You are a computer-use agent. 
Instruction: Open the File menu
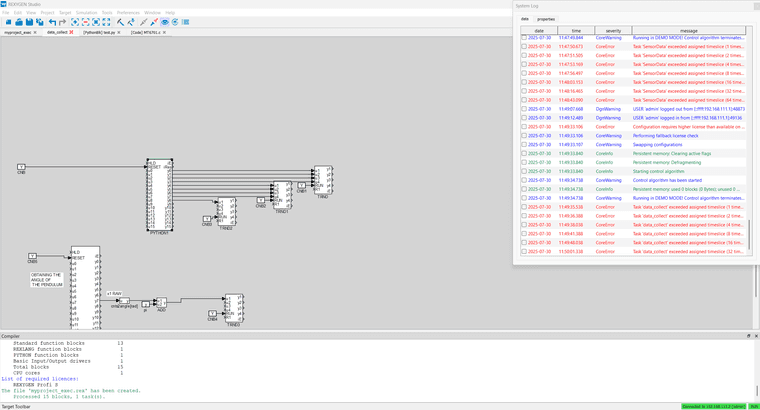[x=6, y=13]
